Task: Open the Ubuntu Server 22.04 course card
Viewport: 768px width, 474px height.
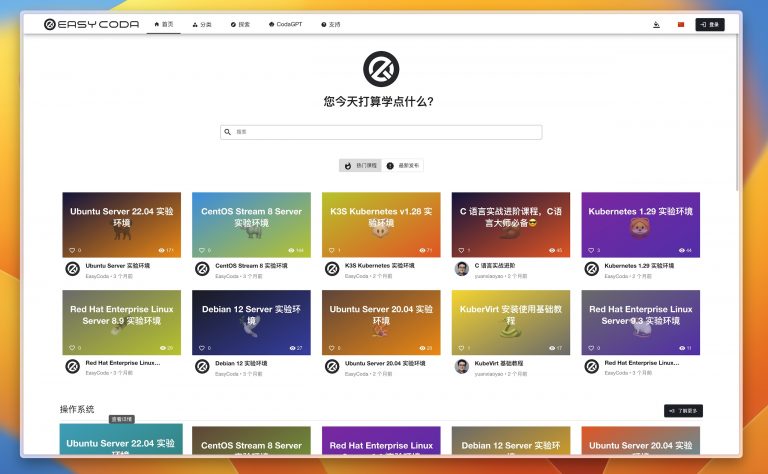Action: click(x=121, y=225)
